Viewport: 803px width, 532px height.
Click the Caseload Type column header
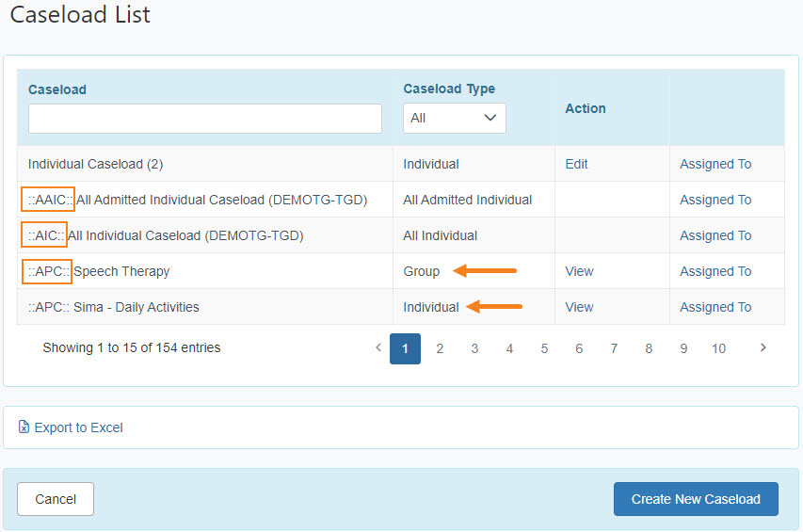coord(449,89)
